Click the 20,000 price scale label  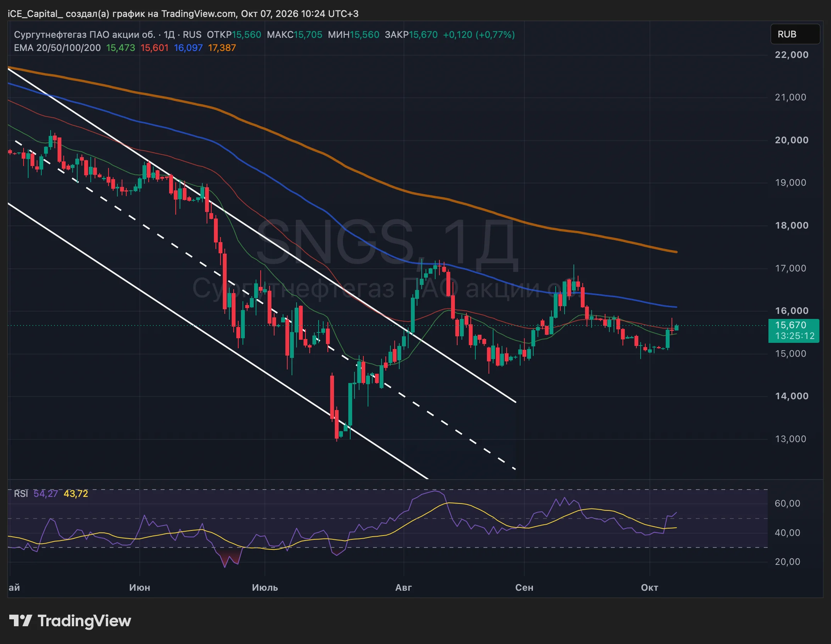(x=792, y=140)
